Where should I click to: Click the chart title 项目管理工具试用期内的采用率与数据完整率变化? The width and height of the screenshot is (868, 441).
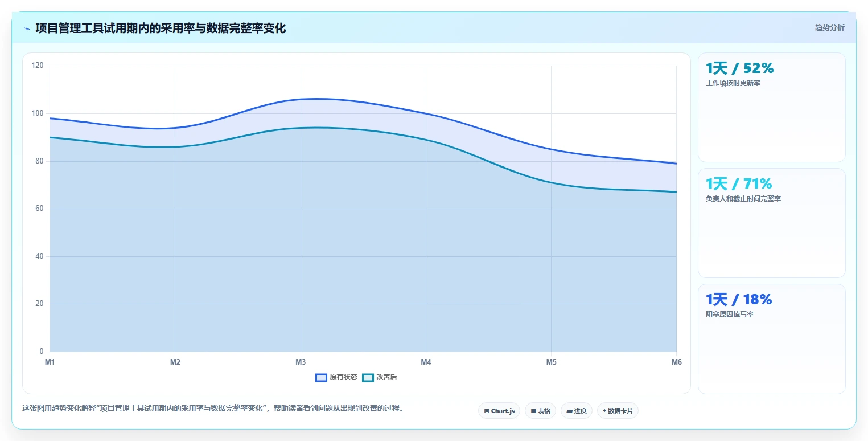161,28
